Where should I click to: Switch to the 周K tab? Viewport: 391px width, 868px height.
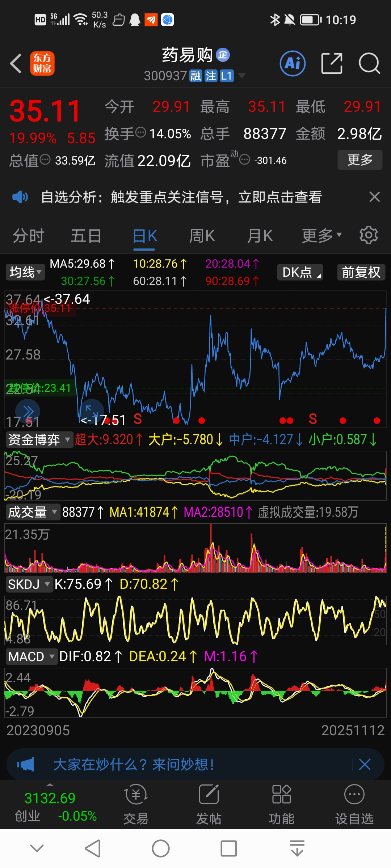tap(202, 236)
